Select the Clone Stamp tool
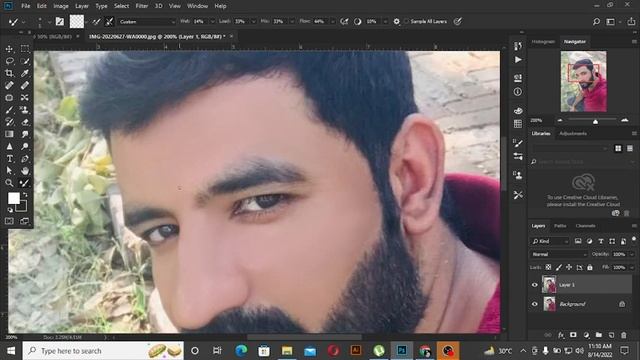The width and height of the screenshot is (640, 360). point(25,110)
